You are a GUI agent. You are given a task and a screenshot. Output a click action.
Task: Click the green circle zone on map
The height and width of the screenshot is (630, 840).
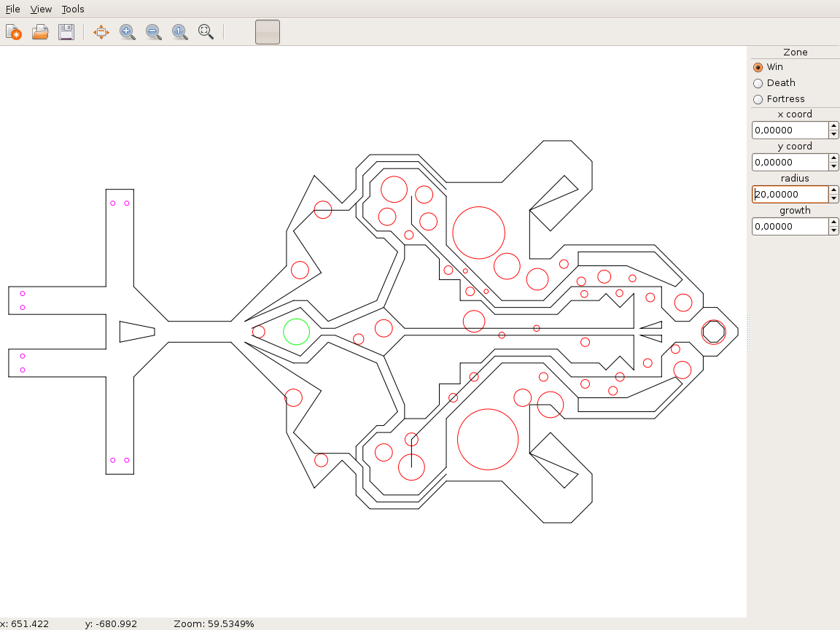296,332
